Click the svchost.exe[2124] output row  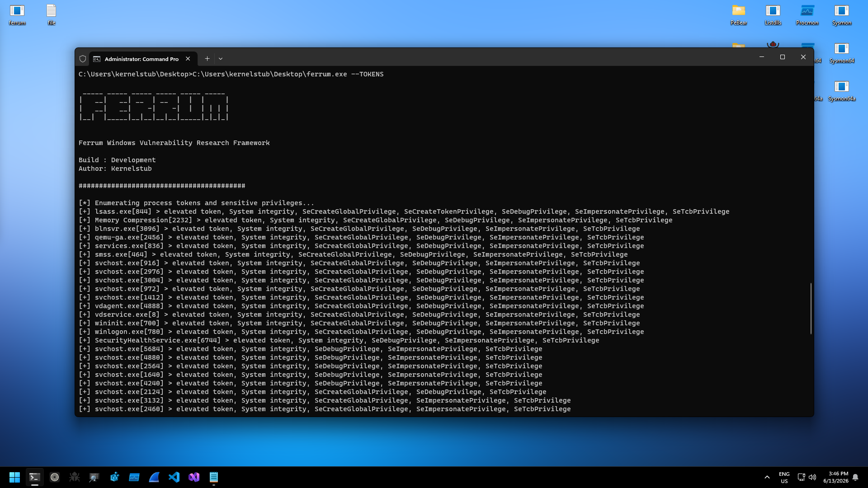(x=312, y=392)
